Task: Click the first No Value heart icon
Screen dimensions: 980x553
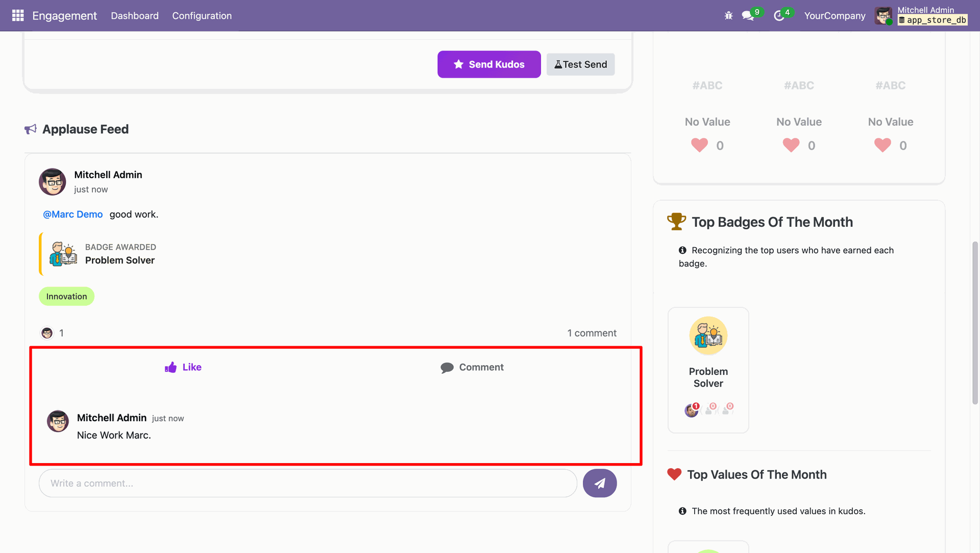Action: click(699, 146)
